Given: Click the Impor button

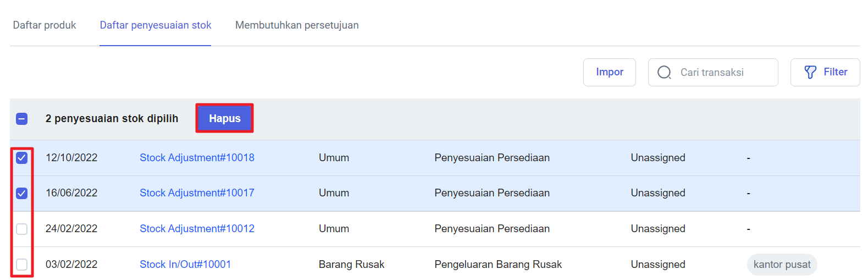Looking at the screenshot, I should (x=610, y=72).
